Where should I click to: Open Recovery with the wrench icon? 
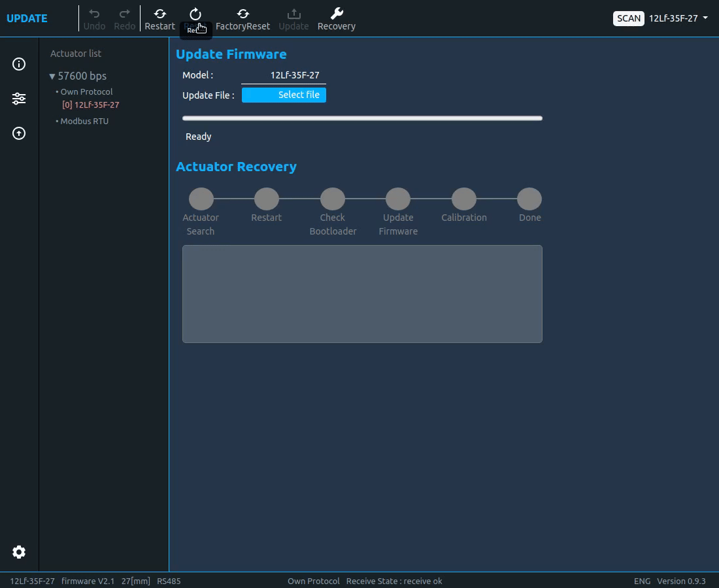[337, 14]
